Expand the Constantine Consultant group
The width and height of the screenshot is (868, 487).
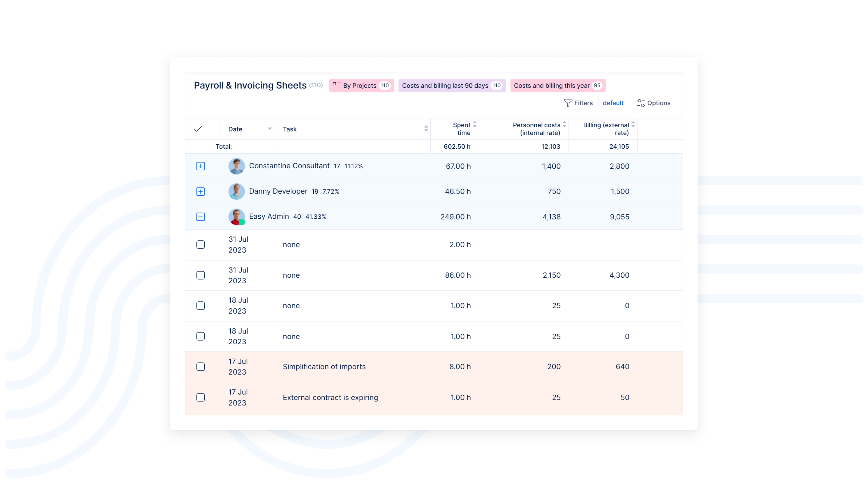click(x=200, y=166)
